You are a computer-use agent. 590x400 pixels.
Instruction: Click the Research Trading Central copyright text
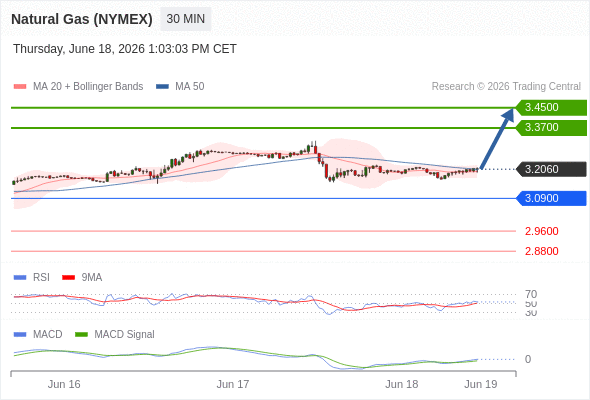pos(506,87)
